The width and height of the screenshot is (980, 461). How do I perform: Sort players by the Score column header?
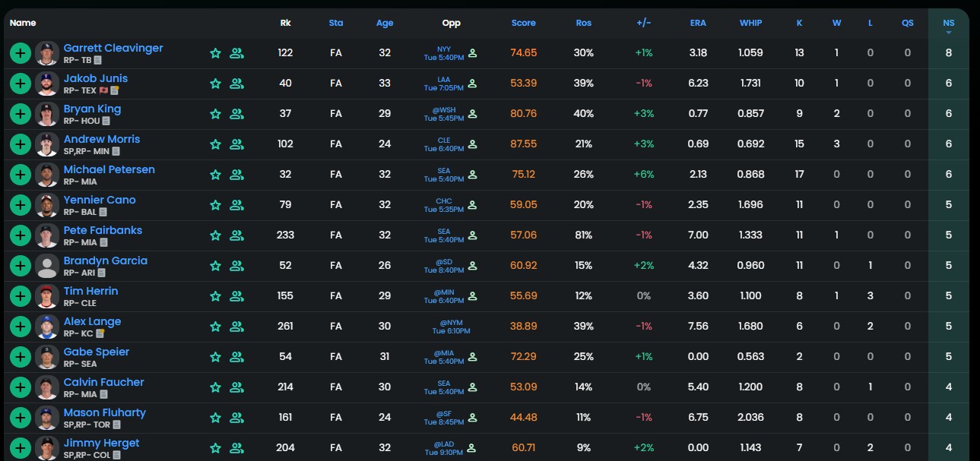(x=523, y=23)
